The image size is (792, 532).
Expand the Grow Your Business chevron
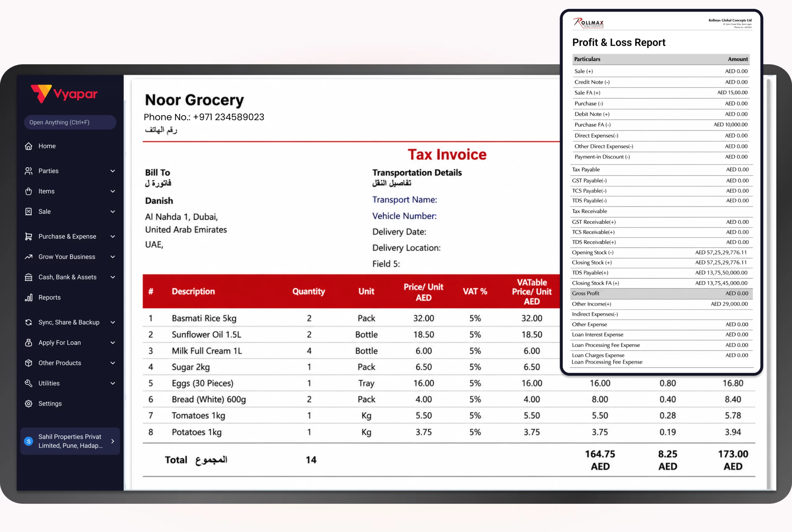point(113,257)
